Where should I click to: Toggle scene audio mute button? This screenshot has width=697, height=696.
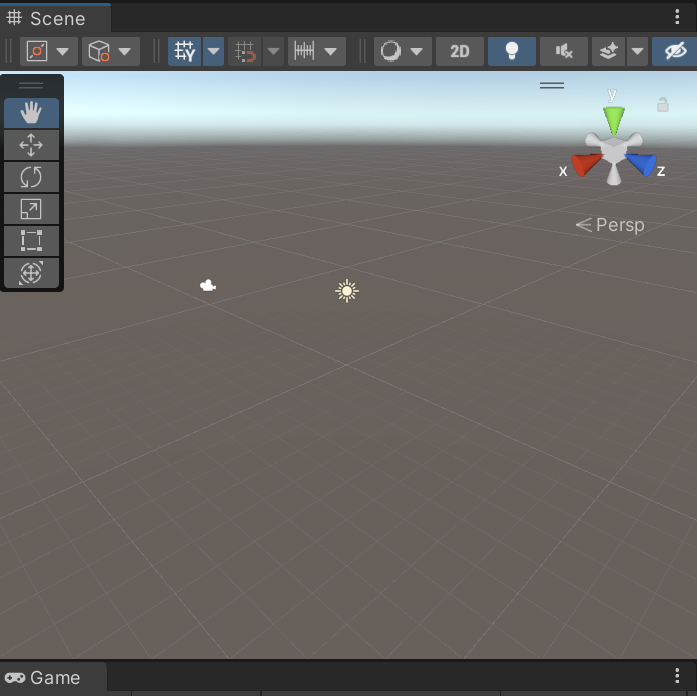[564, 51]
